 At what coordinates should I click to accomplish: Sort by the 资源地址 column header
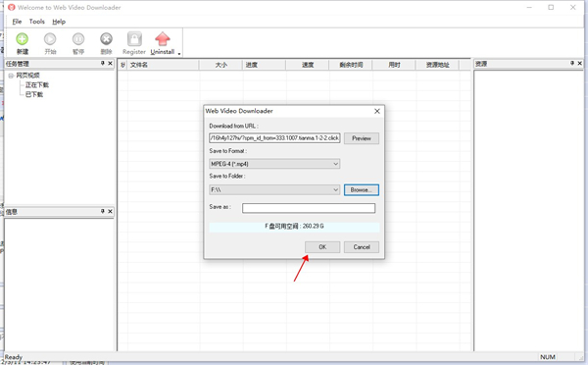437,65
